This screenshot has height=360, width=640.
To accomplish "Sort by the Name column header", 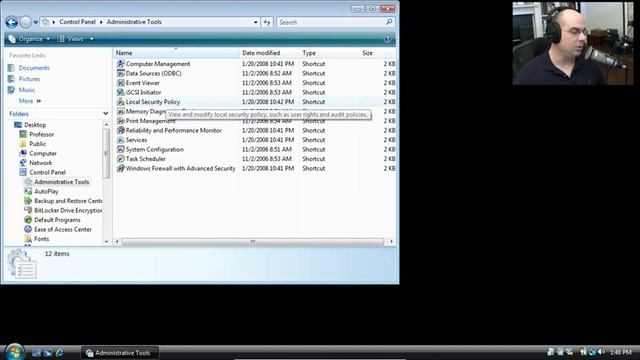I will point(176,53).
